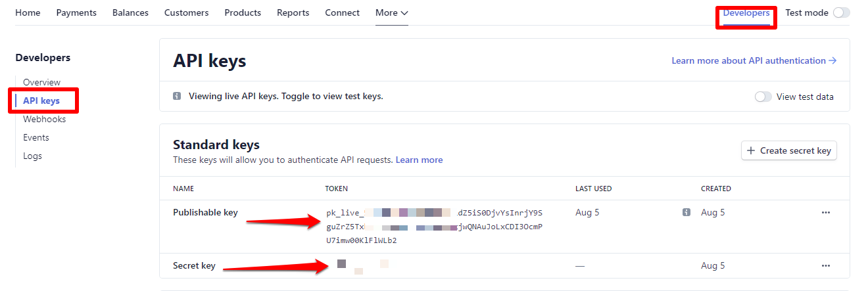Go to the Payments tab
Screen dimensions: 868x291
coord(76,12)
